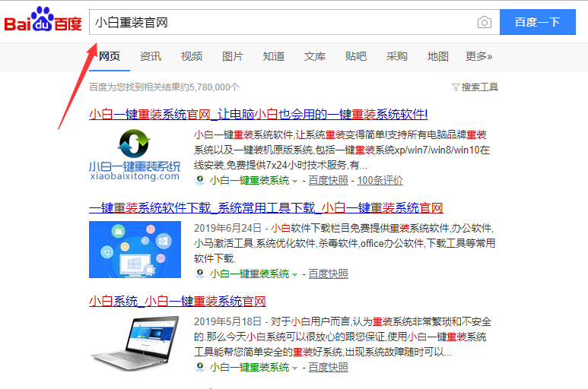Open 百度快照 link of first result
The width and height of the screenshot is (588, 389).
pyautogui.click(x=328, y=180)
